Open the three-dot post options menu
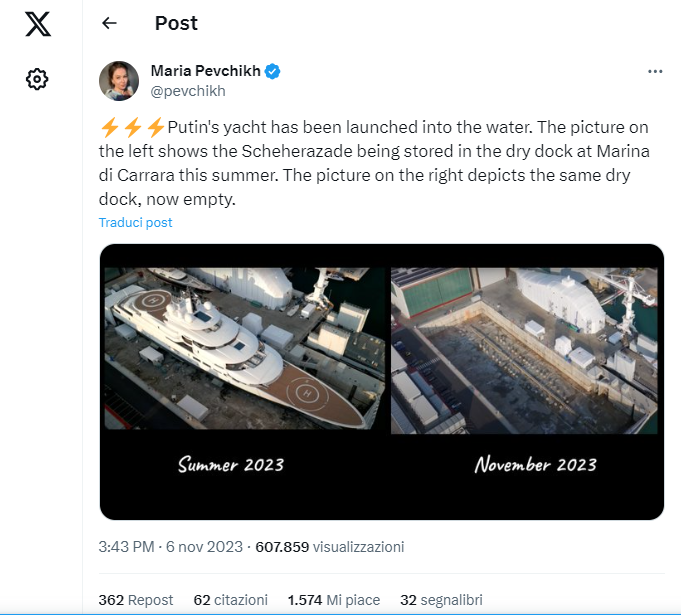681x615 pixels. [x=655, y=72]
